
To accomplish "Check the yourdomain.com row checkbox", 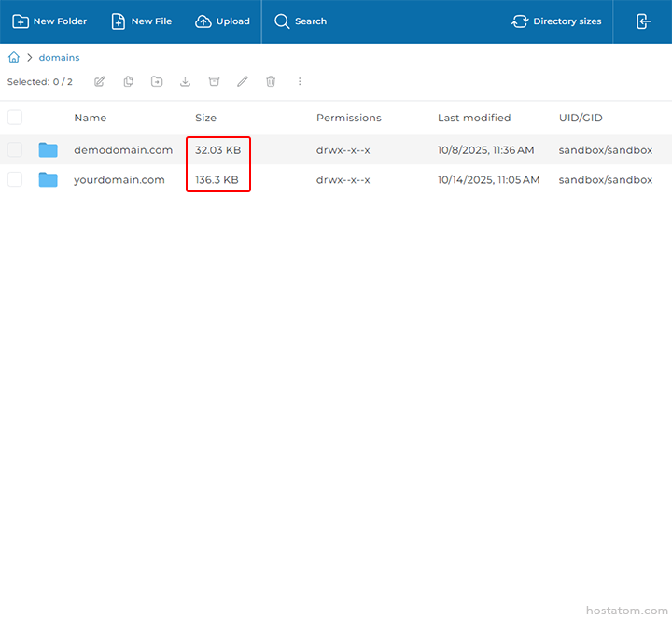I will click(x=15, y=179).
